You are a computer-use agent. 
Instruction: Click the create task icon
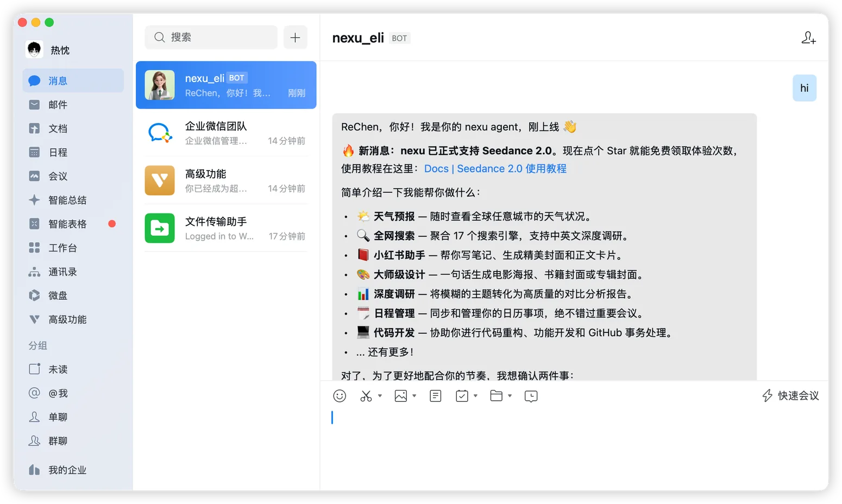coord(461,396)
